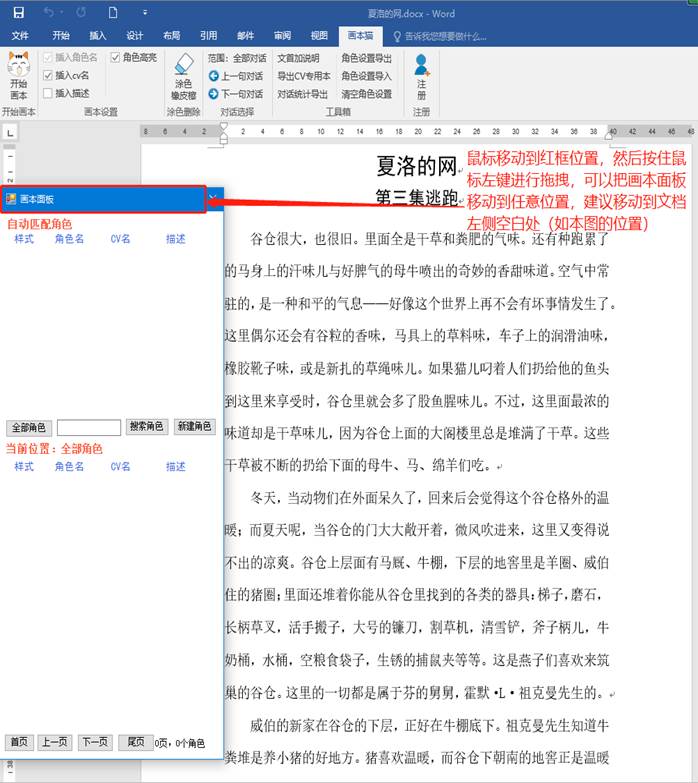This screenshot has width=698, height=783.
Task: Click 导出CV专用本 button
Action: pos(304,76)
